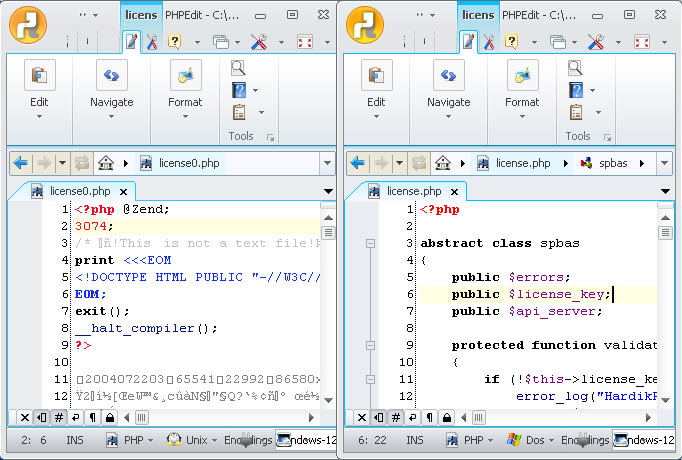Open the PHPEdit application orb in the license0.php window

click(28, 25)
